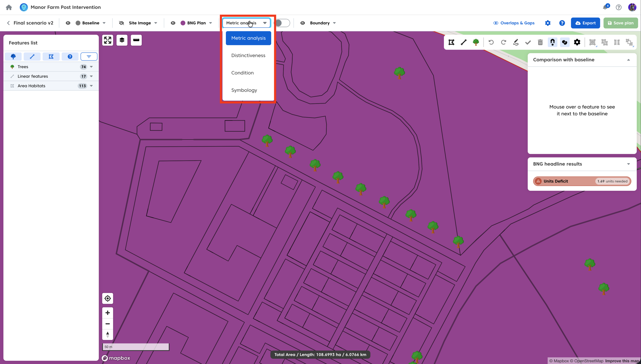This screenshot has width=641, height=364.
Task: Open the Boundary dropdown arrow
Action: point(334,23)
